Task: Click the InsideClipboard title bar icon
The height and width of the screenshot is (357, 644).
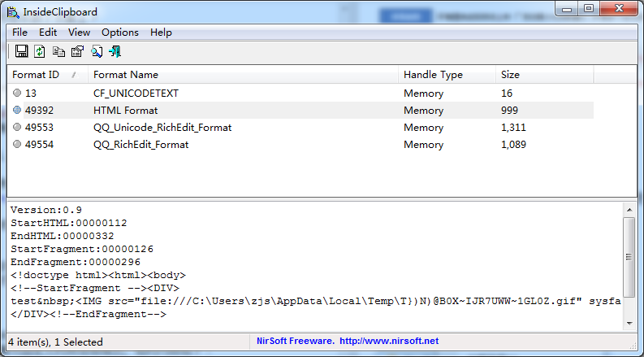Action: click(12, 10)
